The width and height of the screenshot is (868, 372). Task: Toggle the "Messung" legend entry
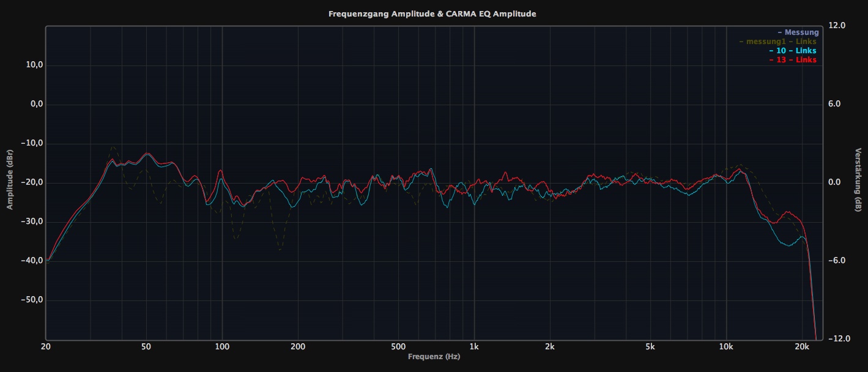coord(798,32)
